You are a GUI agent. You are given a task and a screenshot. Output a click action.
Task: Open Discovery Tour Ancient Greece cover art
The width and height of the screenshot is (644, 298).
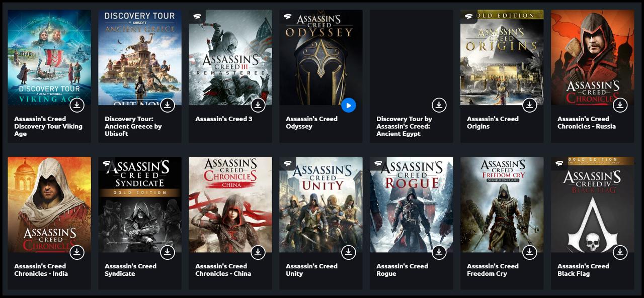(140, 57)
